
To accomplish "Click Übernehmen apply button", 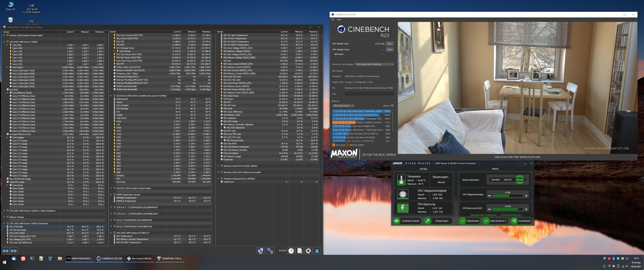I will click(470, 221).
